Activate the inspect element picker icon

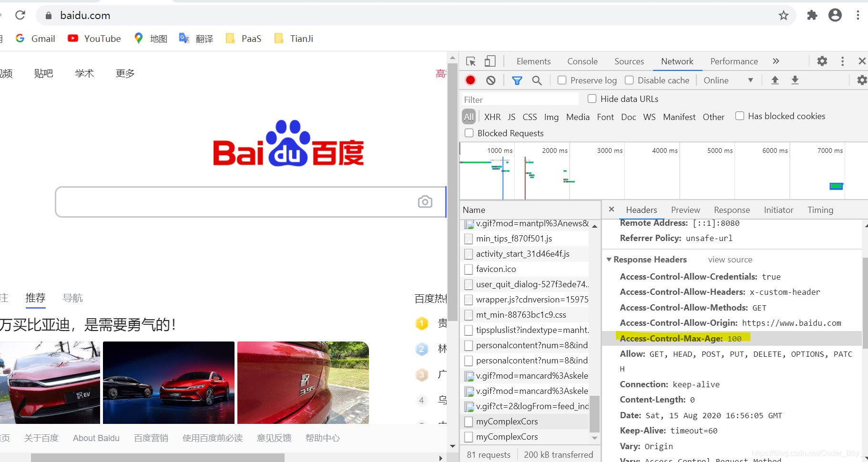(471, 61)
